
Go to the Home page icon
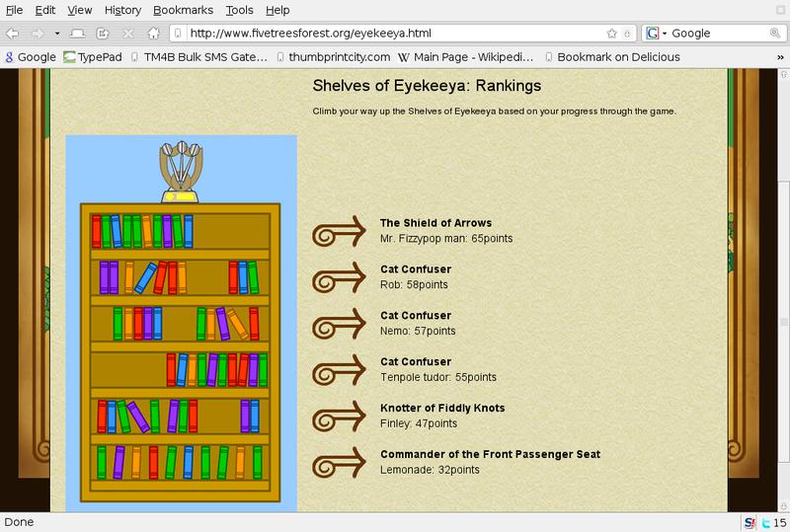pos(153,34)
